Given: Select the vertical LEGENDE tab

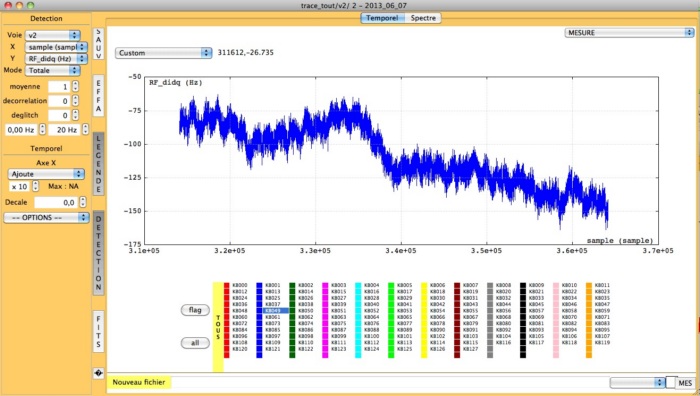Looking at the screenshot, I should (x=98, y=164).
